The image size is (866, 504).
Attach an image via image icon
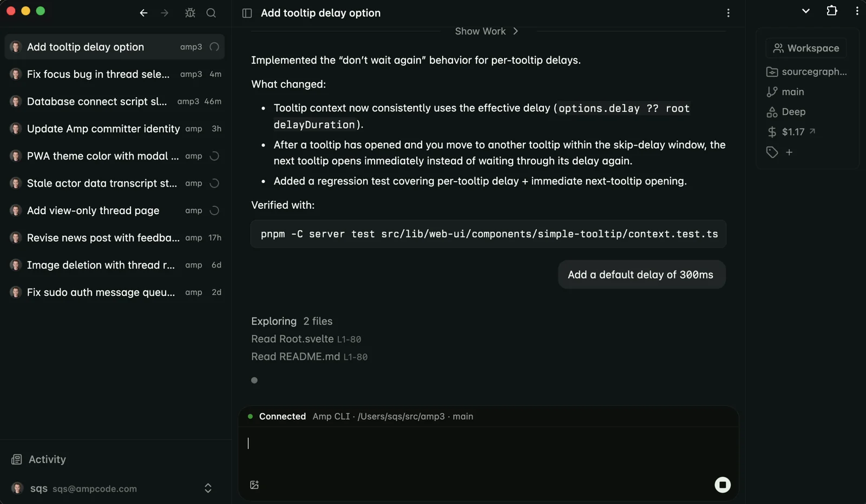pyautogui.click(x=254, y=485)
